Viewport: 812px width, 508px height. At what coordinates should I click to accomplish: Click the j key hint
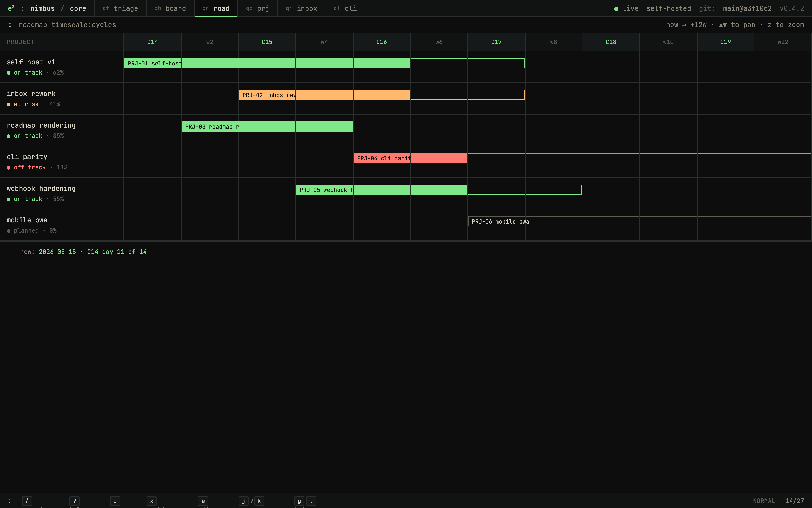point(244,501)
